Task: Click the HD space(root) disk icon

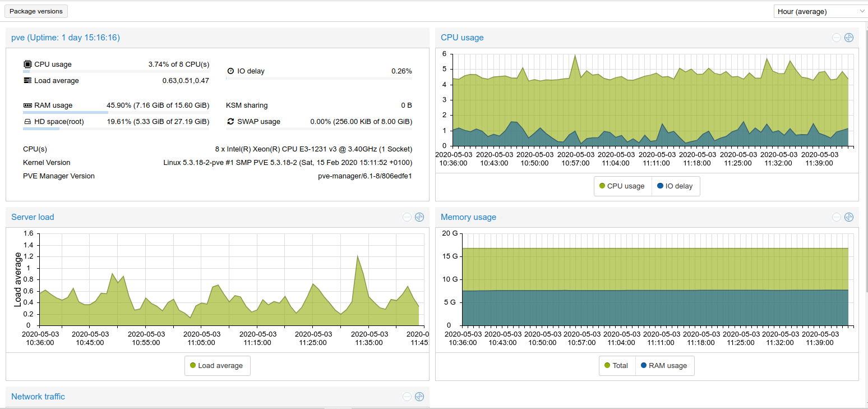Action: (x=27, y=121)
